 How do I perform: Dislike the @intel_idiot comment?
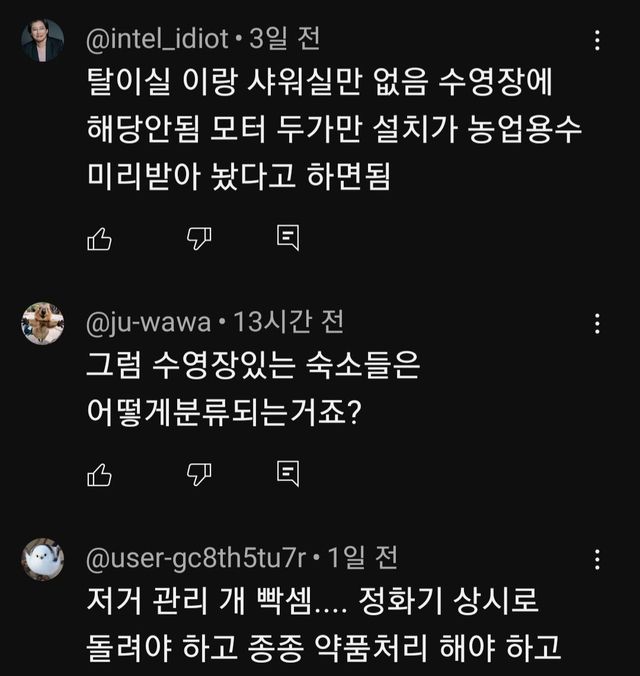[198, 238]
